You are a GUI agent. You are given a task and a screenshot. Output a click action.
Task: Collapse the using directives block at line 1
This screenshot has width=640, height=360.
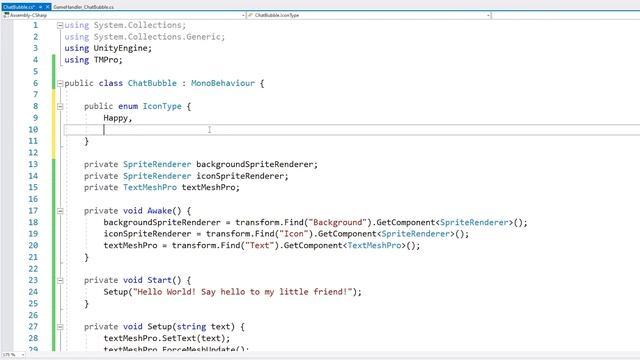pos(60,25)
